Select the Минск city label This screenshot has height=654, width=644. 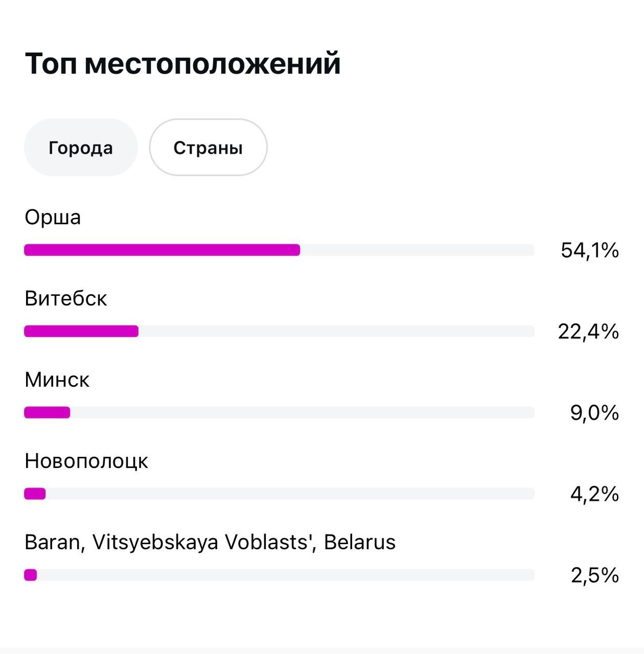(x=57, y=380)
